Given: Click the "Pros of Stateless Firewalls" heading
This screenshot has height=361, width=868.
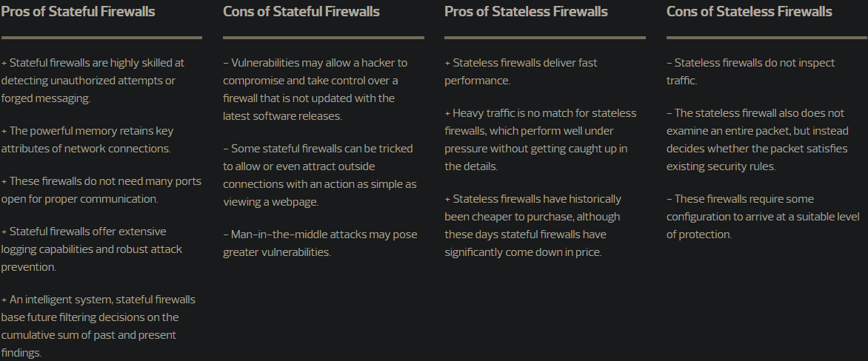Looking at the screenshot, I should 526,12.
